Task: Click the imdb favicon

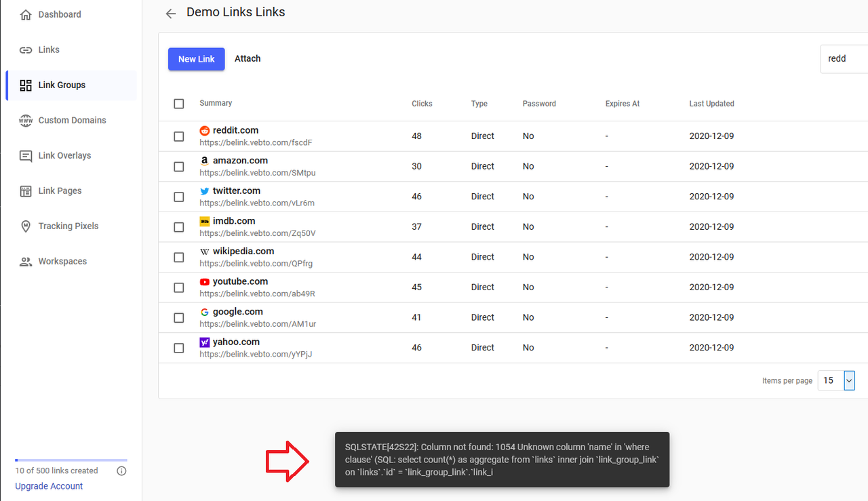Action: [x=205, y=221]
